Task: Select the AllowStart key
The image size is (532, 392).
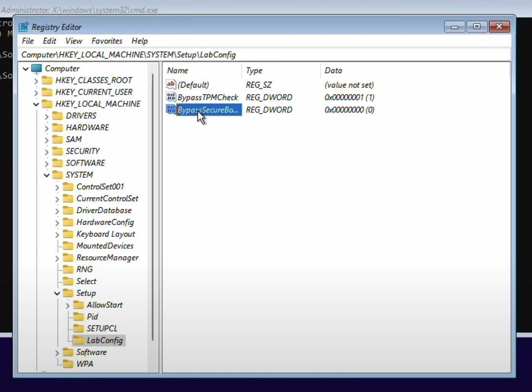Action: point(104,305)
